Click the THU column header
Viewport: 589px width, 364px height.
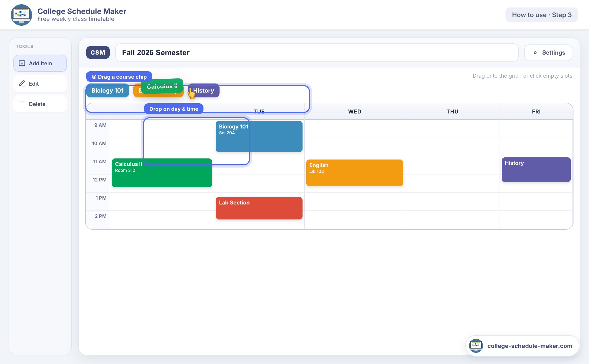(x=452, y=112)
